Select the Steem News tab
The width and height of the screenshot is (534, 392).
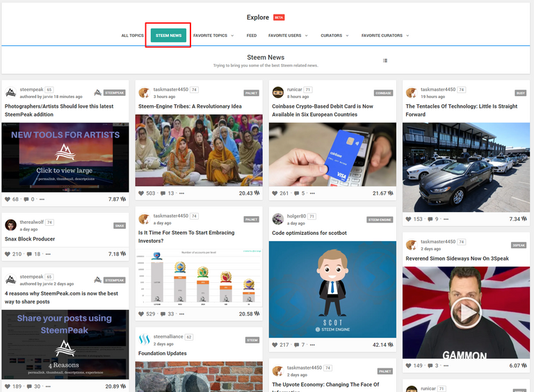point(168,35)
